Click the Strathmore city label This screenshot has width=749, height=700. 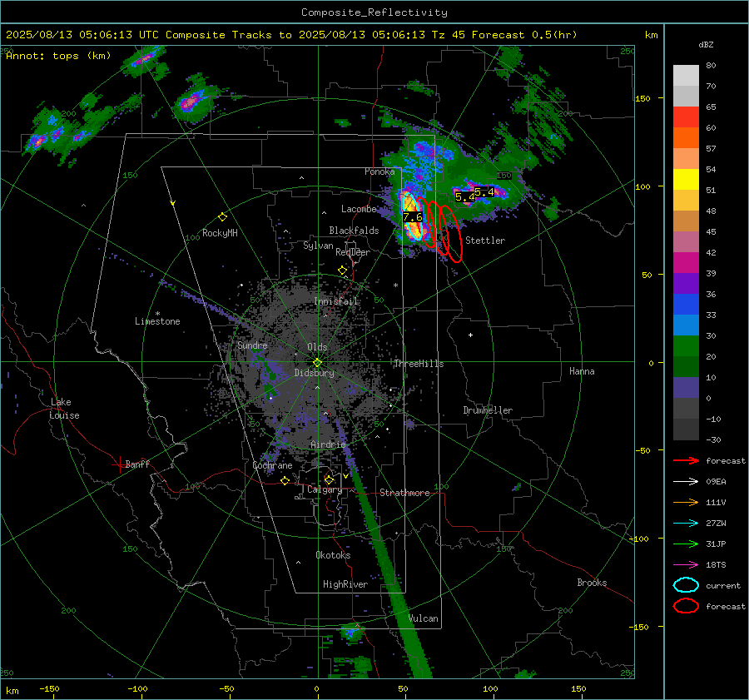pos(404,493)
